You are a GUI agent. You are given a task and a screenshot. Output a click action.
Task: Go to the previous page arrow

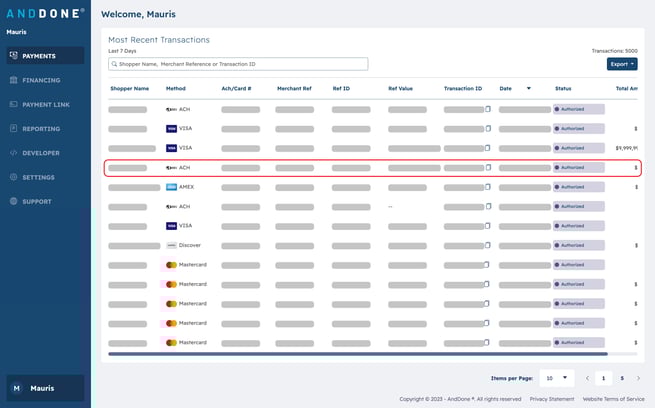tap(587, 378)
